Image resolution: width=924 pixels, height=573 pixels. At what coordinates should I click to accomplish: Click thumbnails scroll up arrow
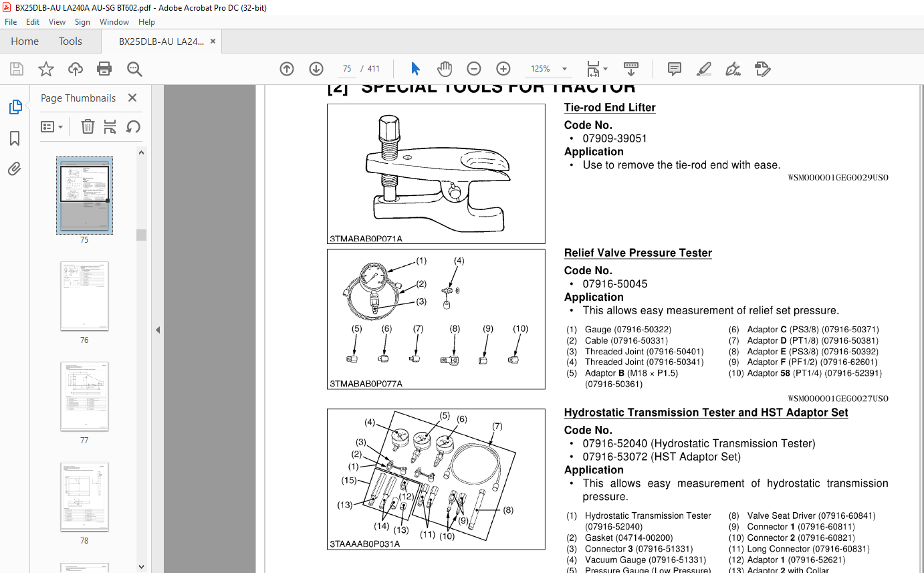coord(141,152)
